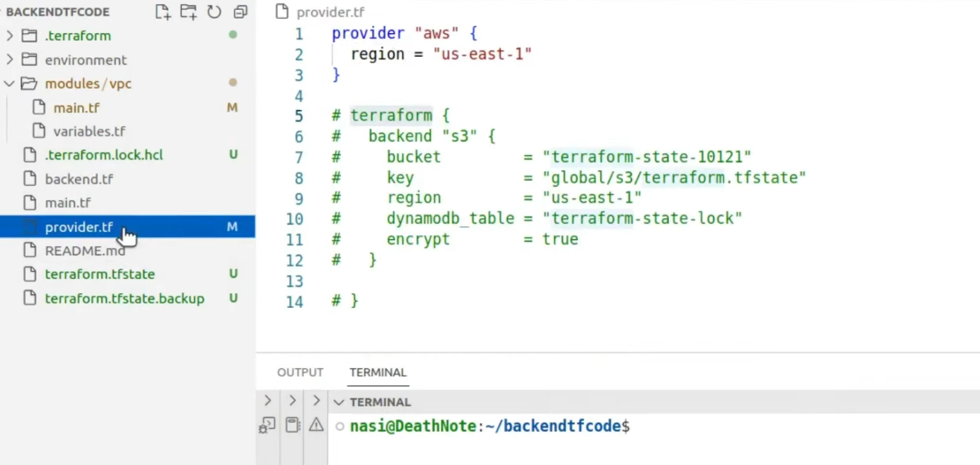Screen dimensions: 980x465
Task: Refresh the explorer with the refresh icon
Action: click(x=214, y=12)
